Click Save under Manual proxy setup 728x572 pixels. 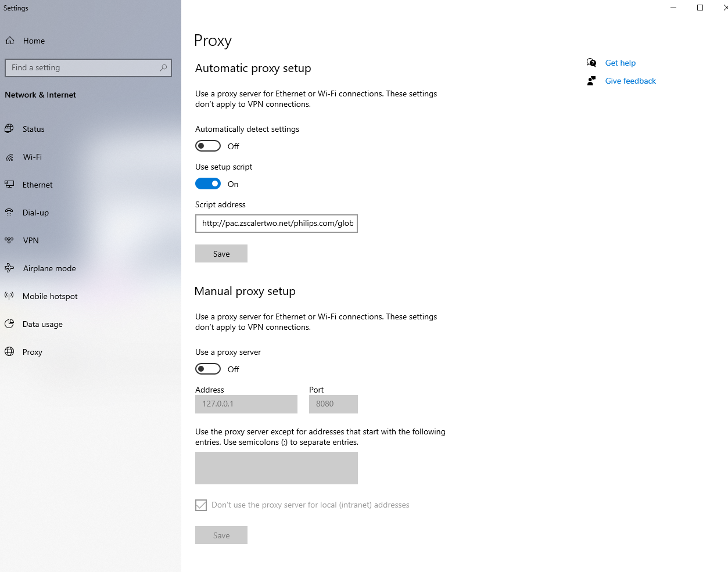(x=221, y=535)
